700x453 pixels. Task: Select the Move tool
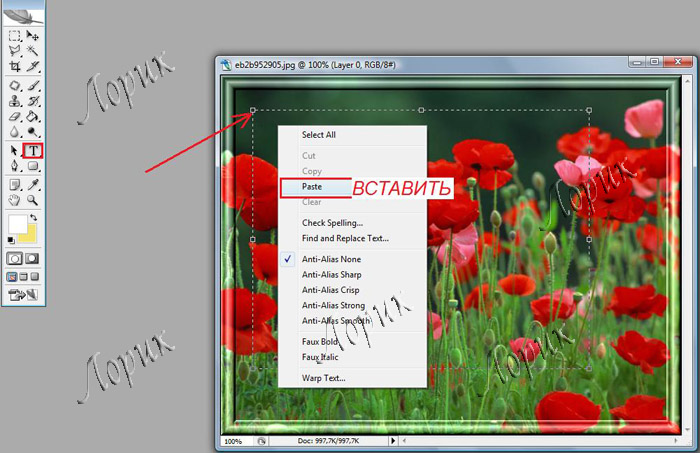(32, 37)
